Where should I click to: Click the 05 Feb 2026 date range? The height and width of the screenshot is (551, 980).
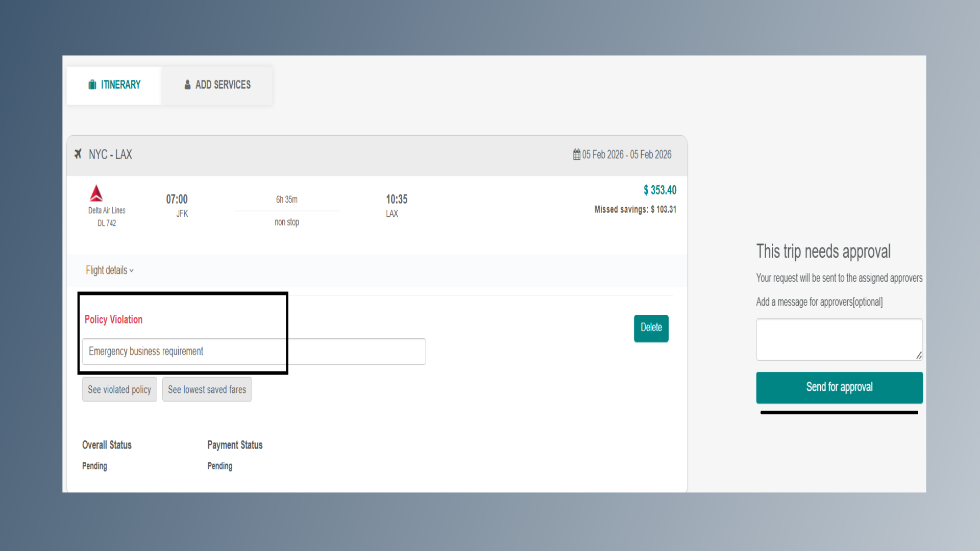point(626,155)
